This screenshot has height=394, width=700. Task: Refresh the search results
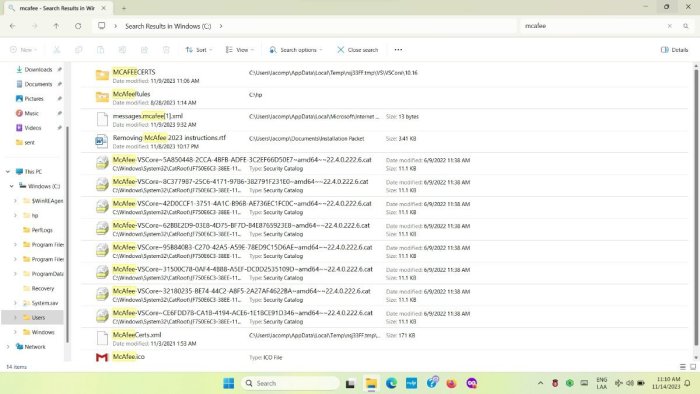pyautogui.click(x=78, y=26)
